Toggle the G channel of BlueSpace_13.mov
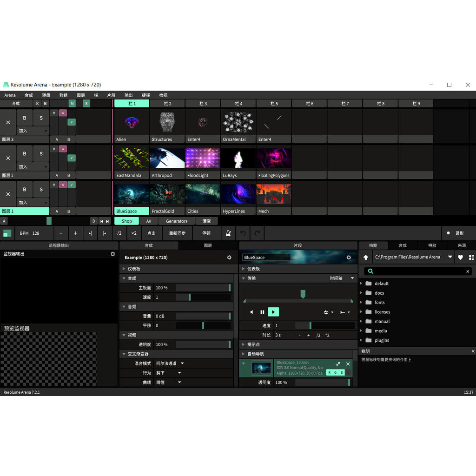476x476 pixels. 336,372
